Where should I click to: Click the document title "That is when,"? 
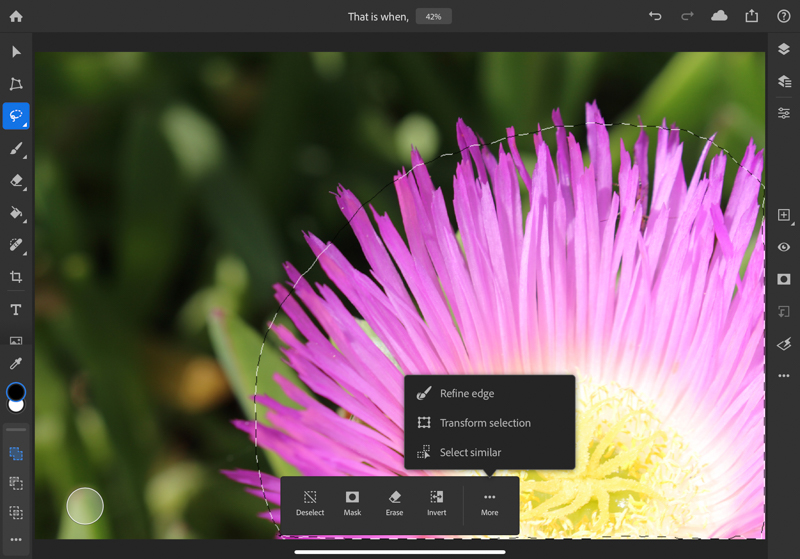coord(378,17)
